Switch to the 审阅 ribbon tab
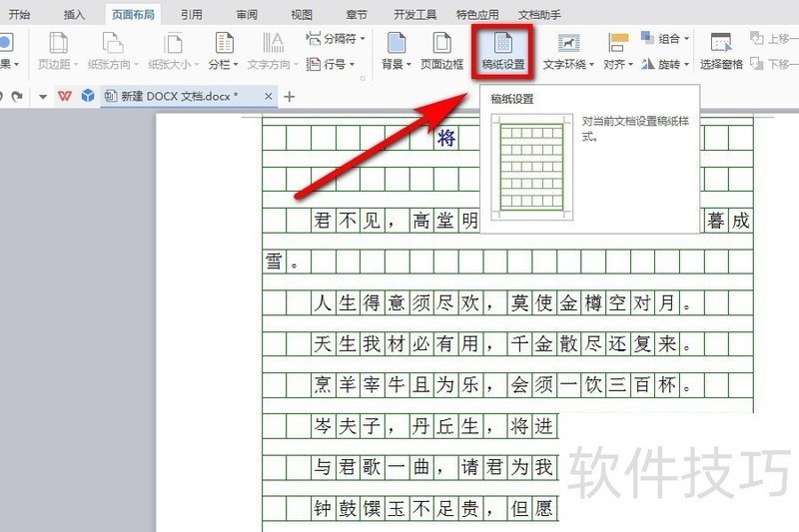 pyautogui.click(x=247, y=14)
